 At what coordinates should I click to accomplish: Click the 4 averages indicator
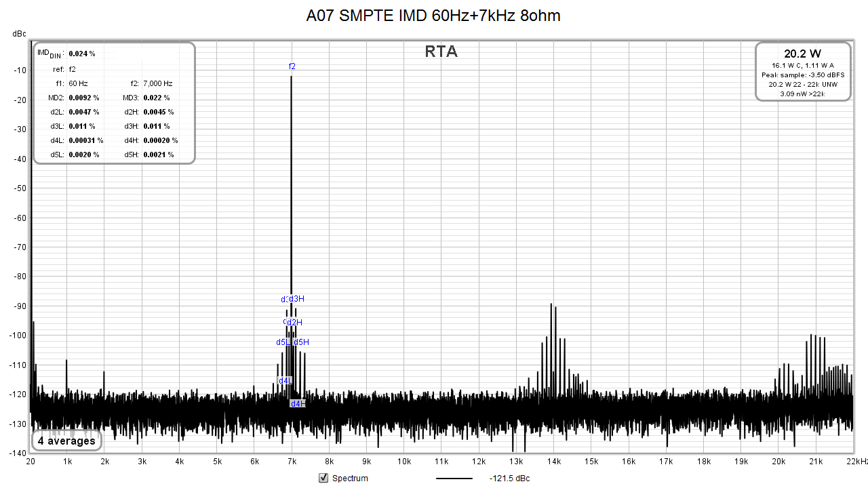66,441
